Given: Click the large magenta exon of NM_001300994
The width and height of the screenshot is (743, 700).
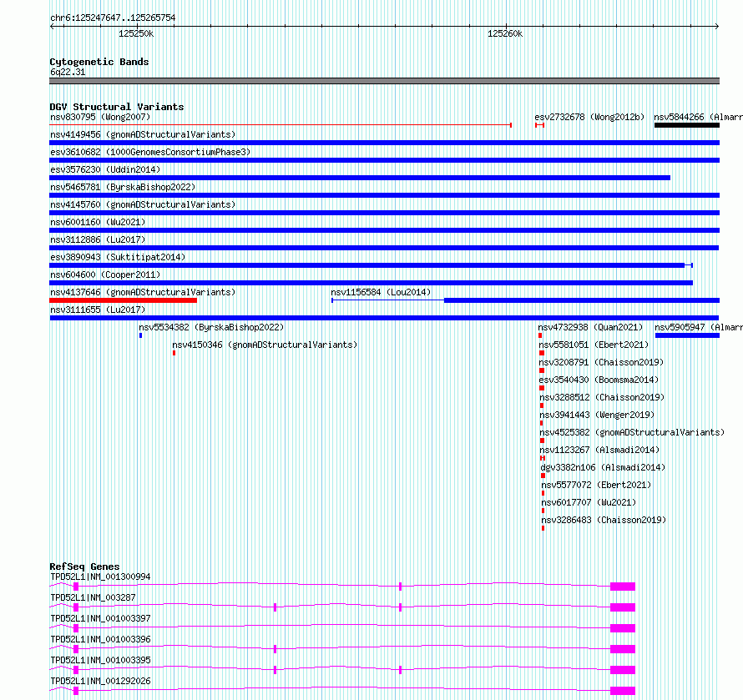Looking at the screenshot, I should coord(623,587).
